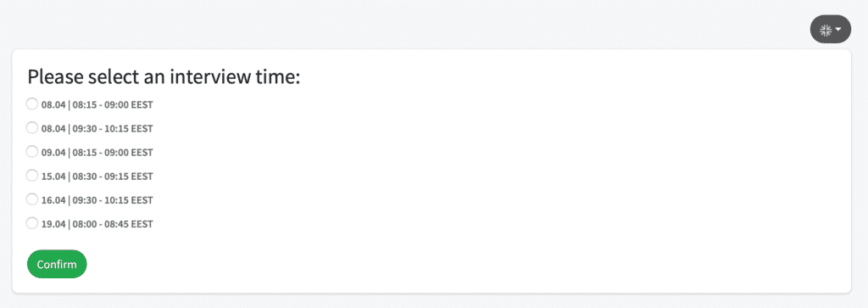Screen dimensions: 868x308
Task: Click the "08.04 | 08:15 - 09:00 EEST" label text
Action: pos(97,104)
